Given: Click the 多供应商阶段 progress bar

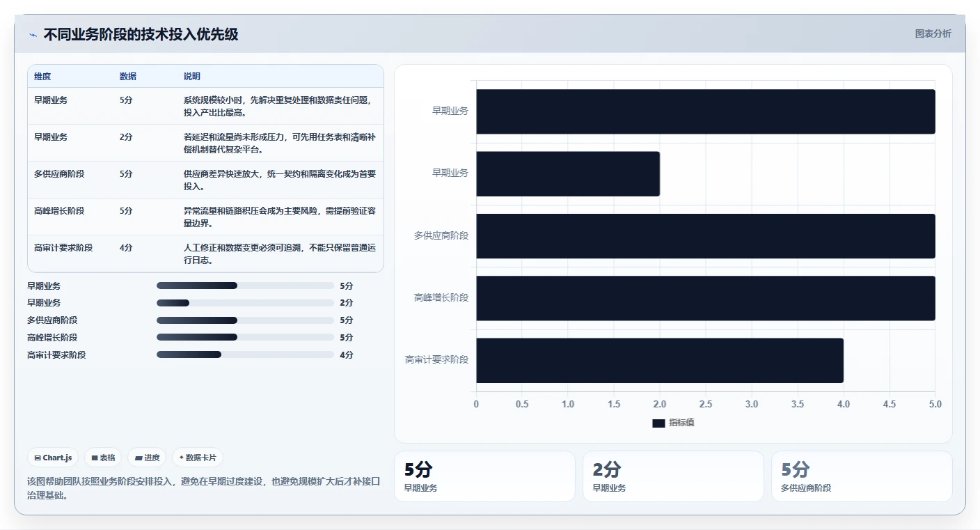Looking at the screenshot, I should (245, 320).
